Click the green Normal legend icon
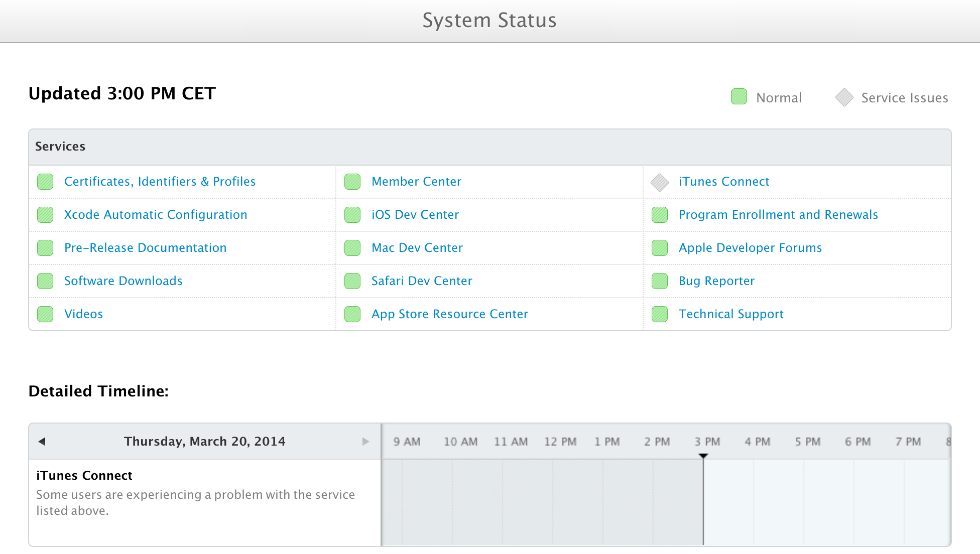The width and height of the screenshot is (980, 554). coord(739,96)
